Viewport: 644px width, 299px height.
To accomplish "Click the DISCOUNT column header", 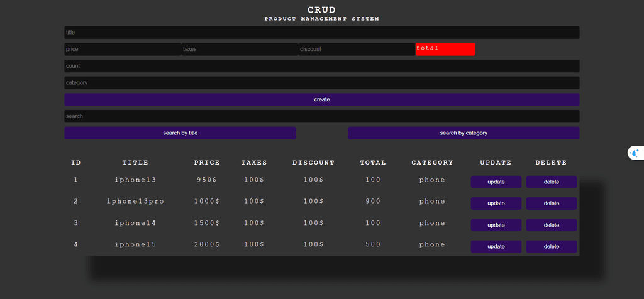I will pos(314,163).
